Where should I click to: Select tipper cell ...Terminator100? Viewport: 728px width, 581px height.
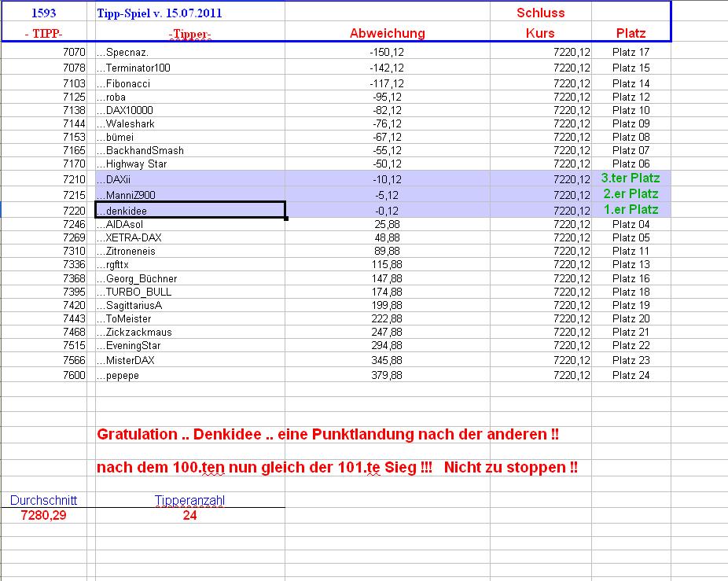click(190, 68)
